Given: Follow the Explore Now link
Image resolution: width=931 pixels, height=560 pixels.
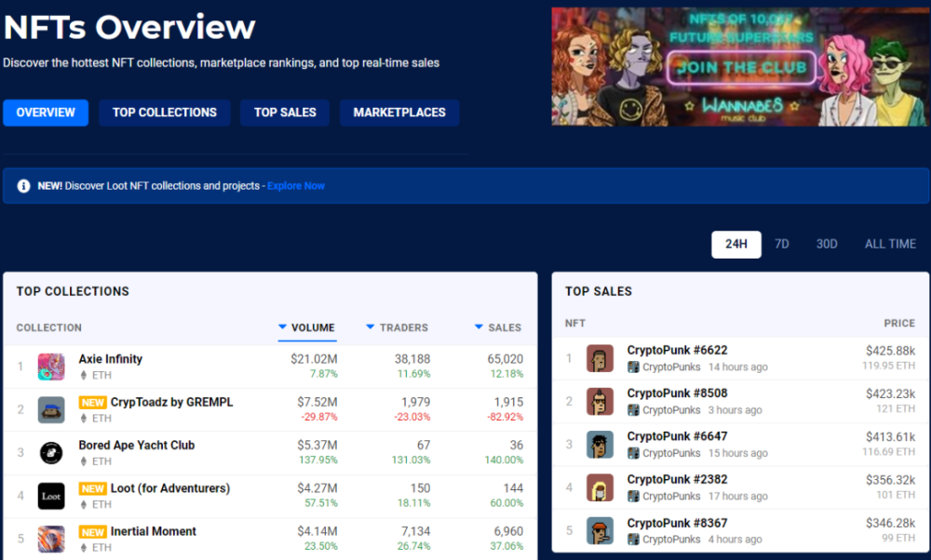Looking at the screenshot, I should point(296,186).
